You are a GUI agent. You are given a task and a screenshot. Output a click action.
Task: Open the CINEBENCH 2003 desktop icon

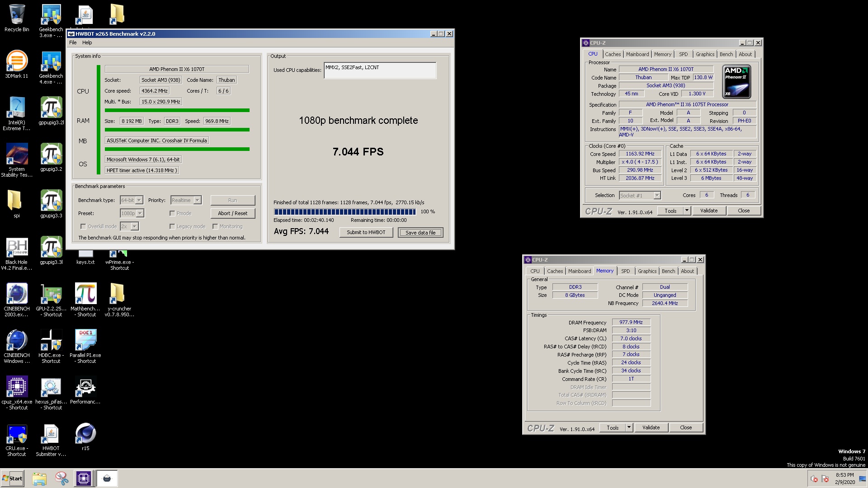tap(17, 300)
